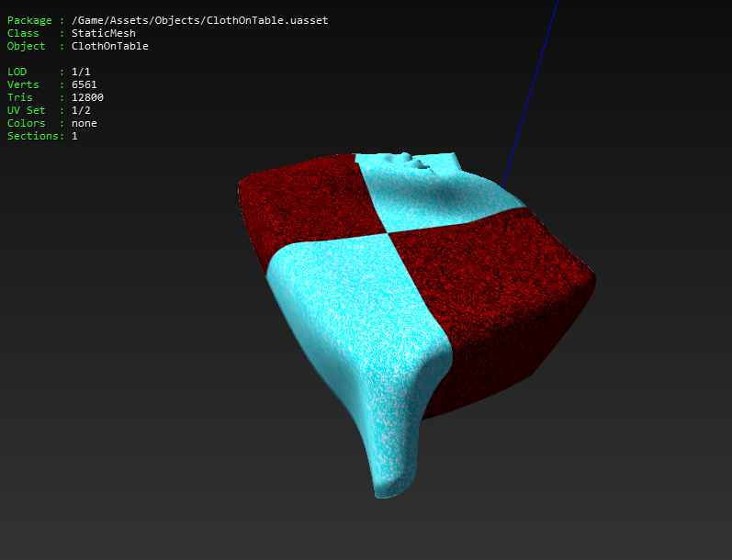Click the UV Set value 1/2
Image resolution: width=732 pixels, height=560 pixels.
click(x=81, y=110)
